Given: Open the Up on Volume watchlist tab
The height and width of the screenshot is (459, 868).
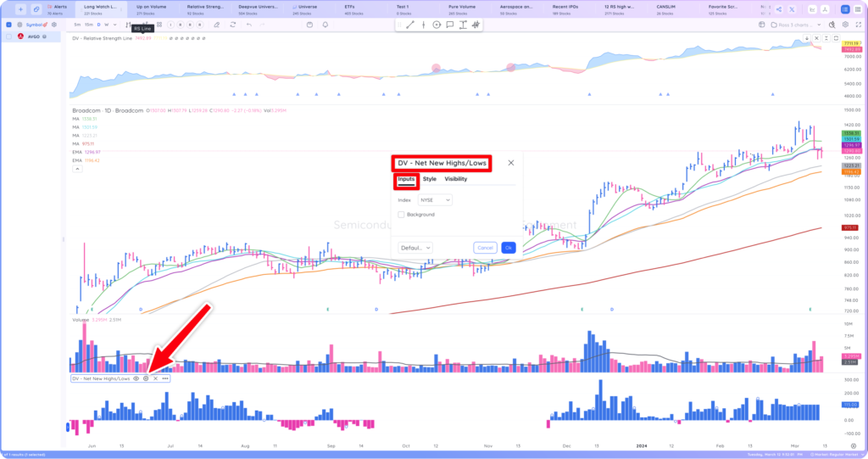Looking at the screenshot, I should (151, 9).
